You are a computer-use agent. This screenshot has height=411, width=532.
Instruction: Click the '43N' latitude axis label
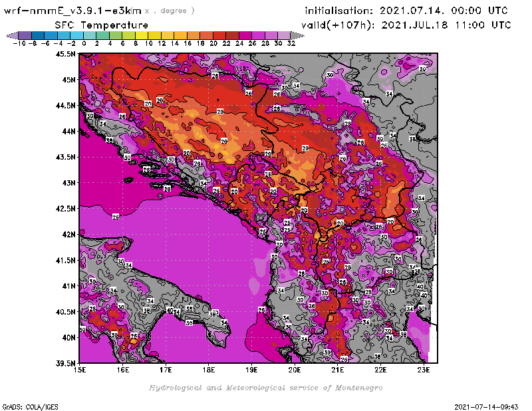tap(69, 183)
